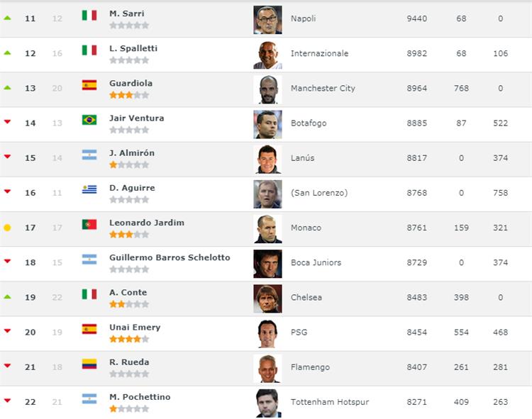Viewport: 532px width, 419px height.
Task: Click the Argentine flag beside M. Pochettino
Action: (89, 398)
